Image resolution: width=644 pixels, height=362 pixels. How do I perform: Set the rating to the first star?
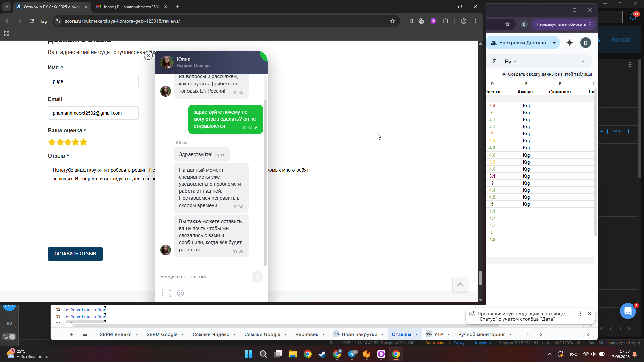coord(52,142)
